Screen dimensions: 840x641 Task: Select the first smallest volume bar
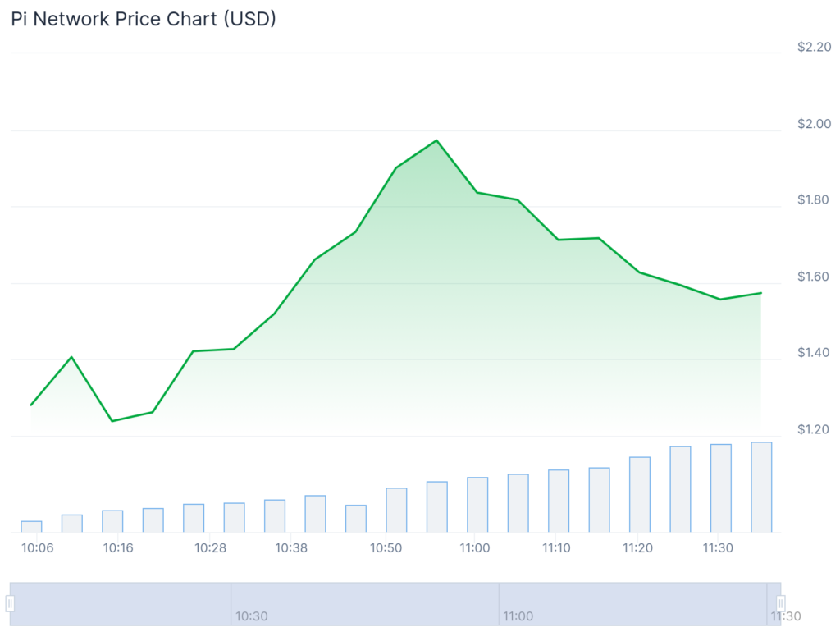tap(32, 527)
